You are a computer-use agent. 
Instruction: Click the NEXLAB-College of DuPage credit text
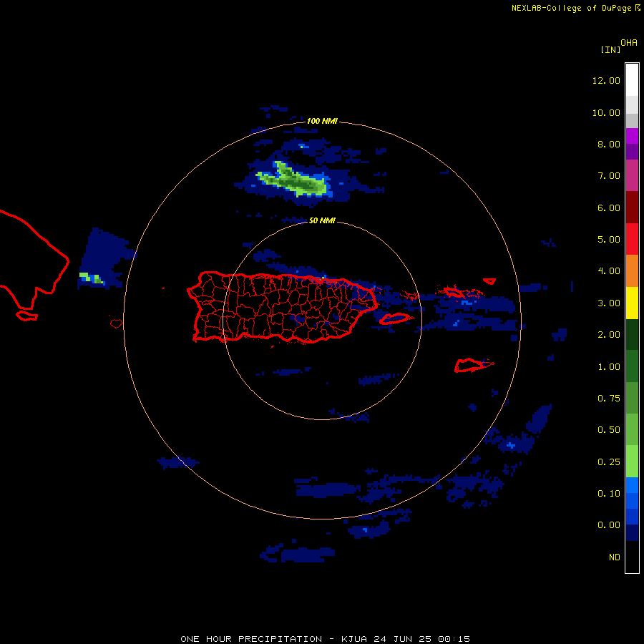tap(571, 8)
